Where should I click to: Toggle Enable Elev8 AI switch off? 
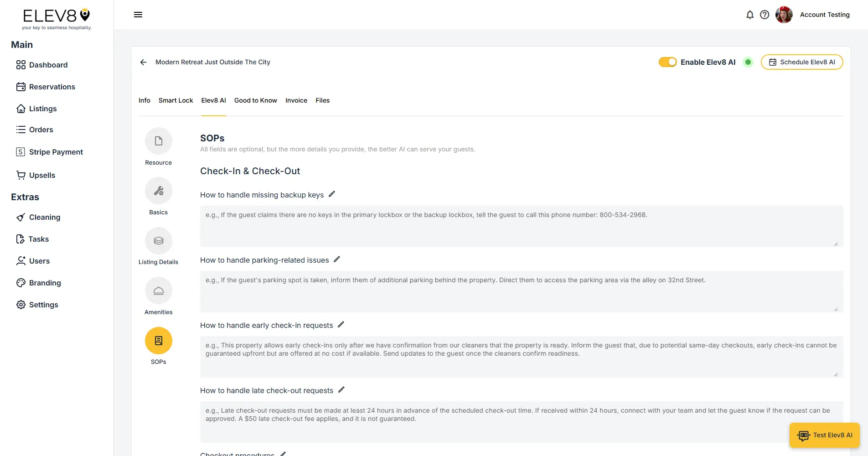pos(667,62)
